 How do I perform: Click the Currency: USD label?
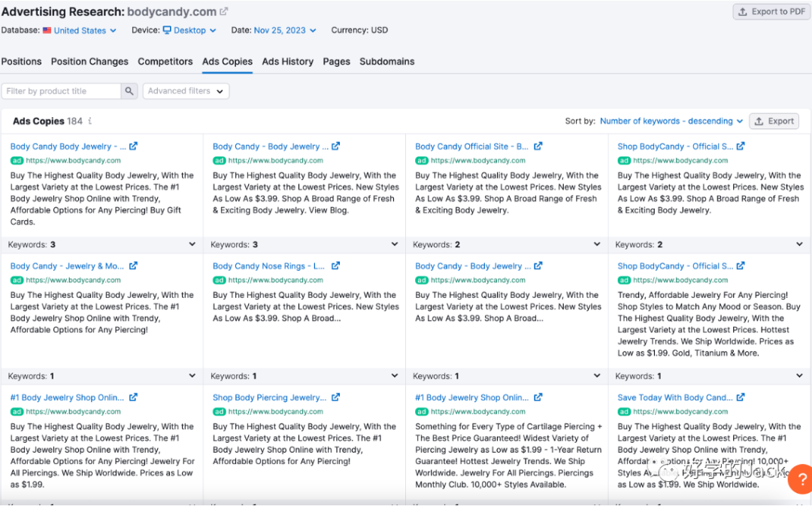359,30
